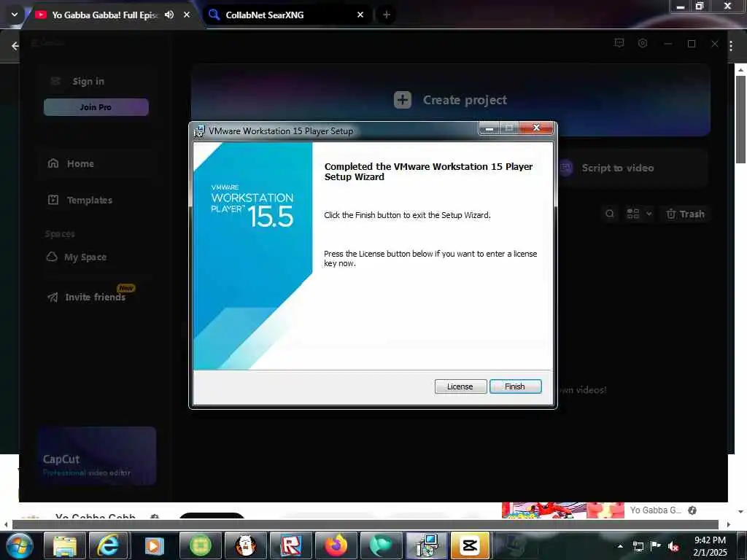Viewport: 747px width, 560px height.
Task: Click the browser vertical scrollbar thumb
Action: pyautogui.click(x=741, y=119)
